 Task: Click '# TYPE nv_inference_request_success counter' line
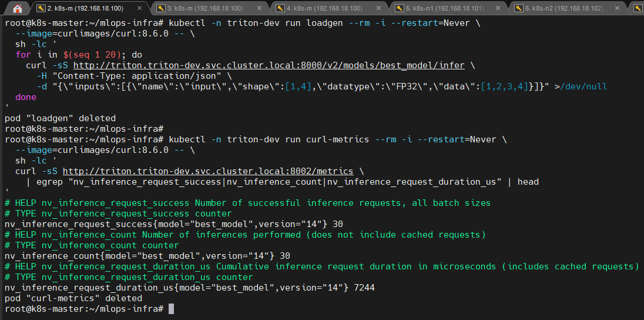(118, 214)
